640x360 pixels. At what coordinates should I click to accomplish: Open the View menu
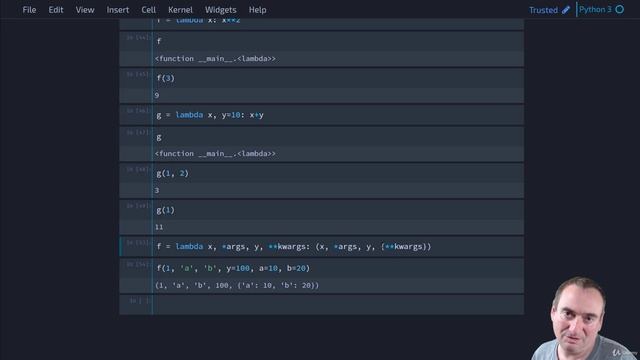coord(85,10)
